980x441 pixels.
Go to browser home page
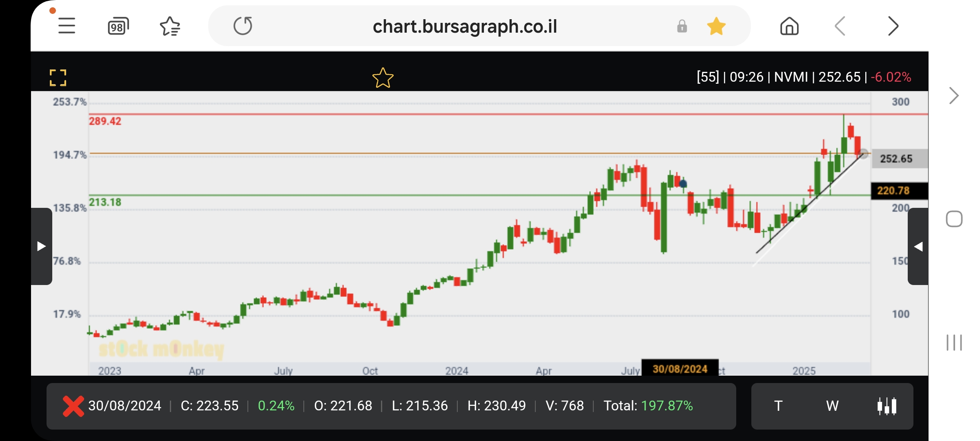pos(789,27)
